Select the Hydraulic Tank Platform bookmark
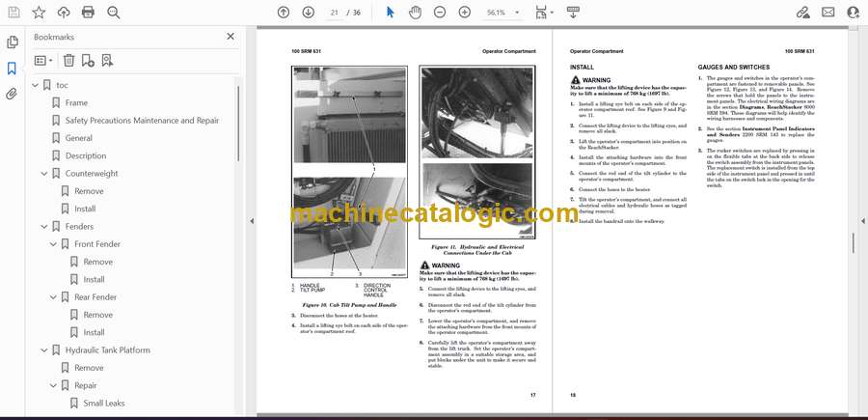The image size is (868, 420). (107, 350)
